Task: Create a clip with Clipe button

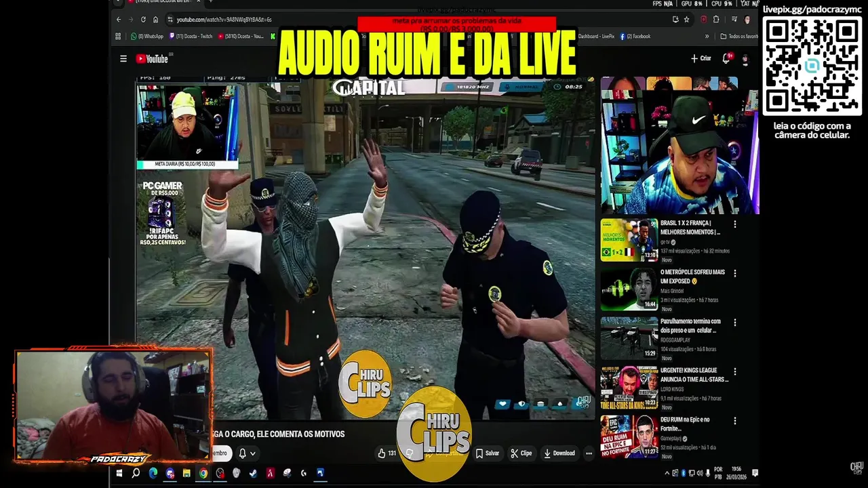Action: (521, 453)
